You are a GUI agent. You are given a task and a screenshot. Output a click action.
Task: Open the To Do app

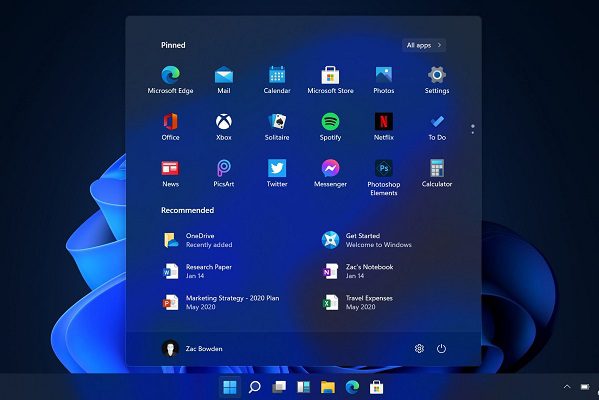pos(437,126)
